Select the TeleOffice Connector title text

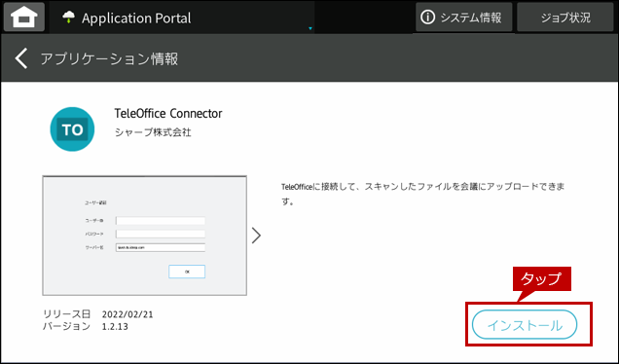pos(168,114)
